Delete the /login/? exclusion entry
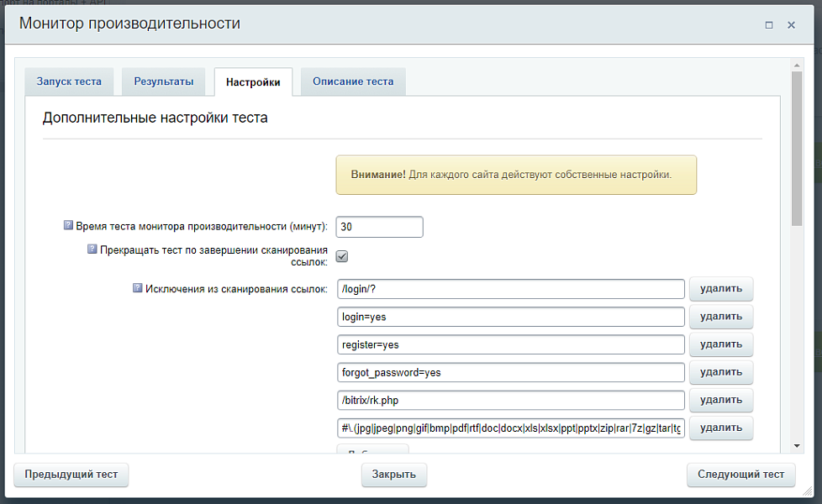822x504 pixels. [720, 289]
